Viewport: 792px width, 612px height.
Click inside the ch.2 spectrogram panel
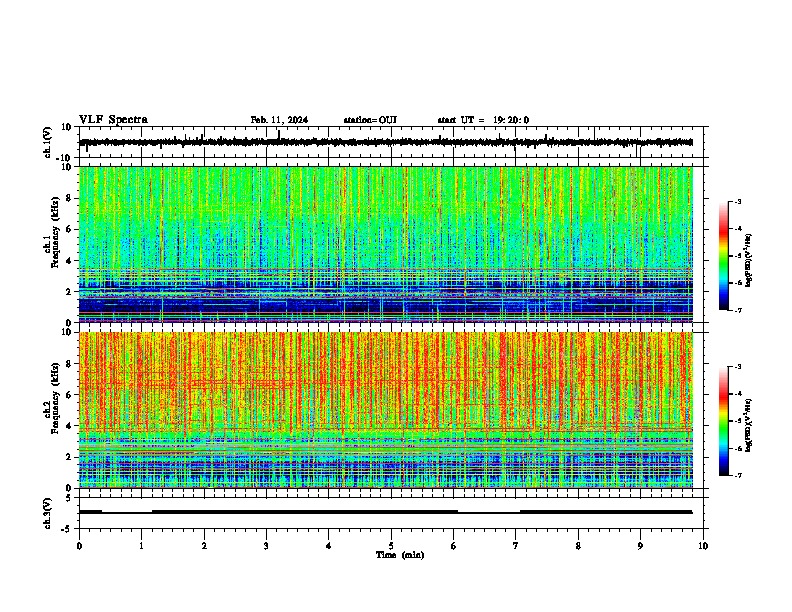pos(385,410)
